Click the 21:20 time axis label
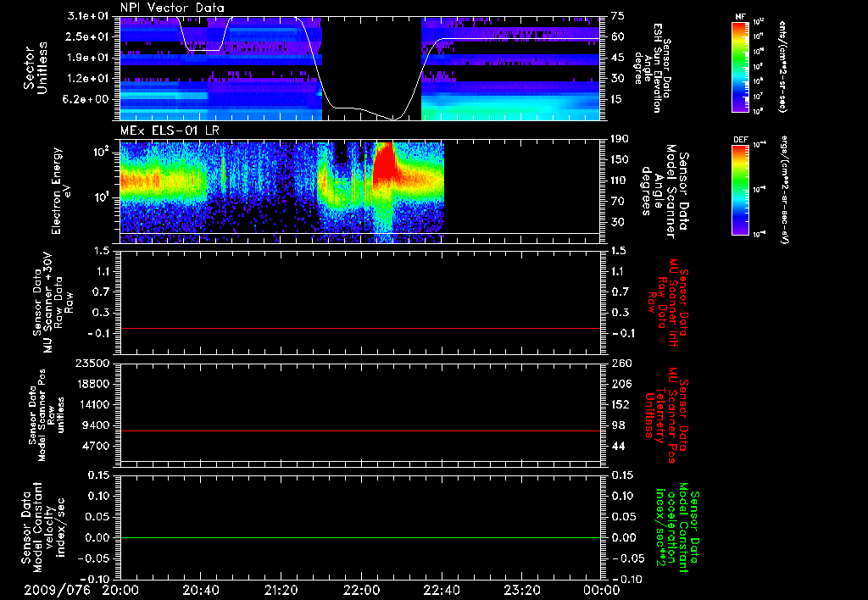 click(x=281, y=590)
